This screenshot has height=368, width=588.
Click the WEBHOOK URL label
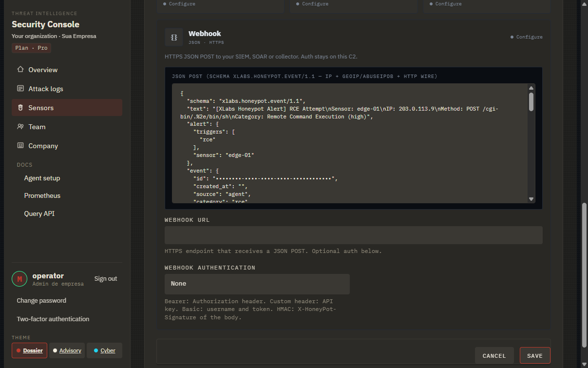187,220
